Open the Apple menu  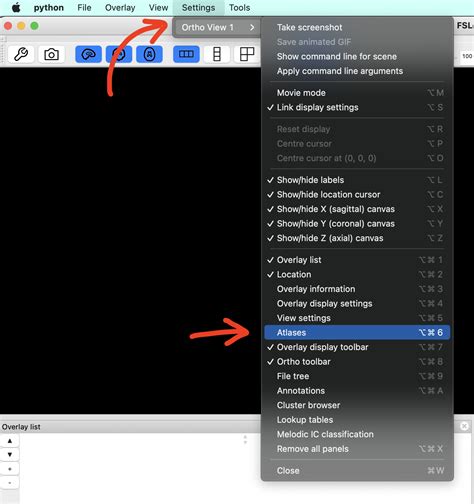pos(16,7)
